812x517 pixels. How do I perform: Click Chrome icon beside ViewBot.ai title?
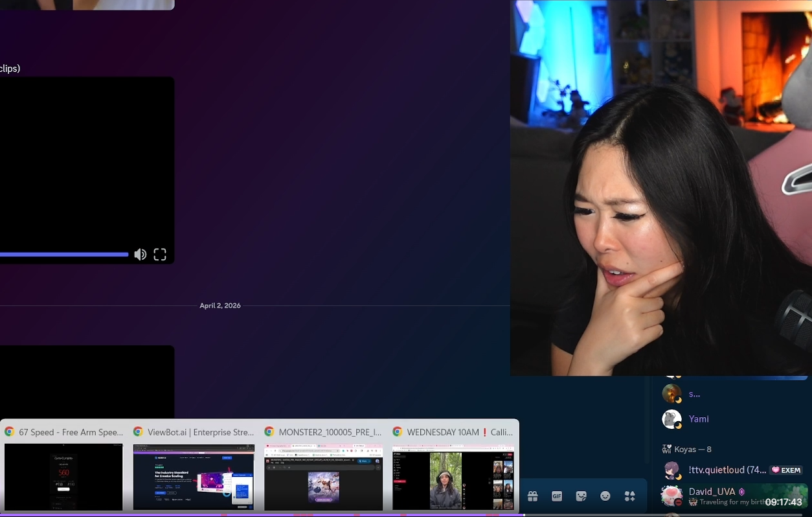(138, 432)
